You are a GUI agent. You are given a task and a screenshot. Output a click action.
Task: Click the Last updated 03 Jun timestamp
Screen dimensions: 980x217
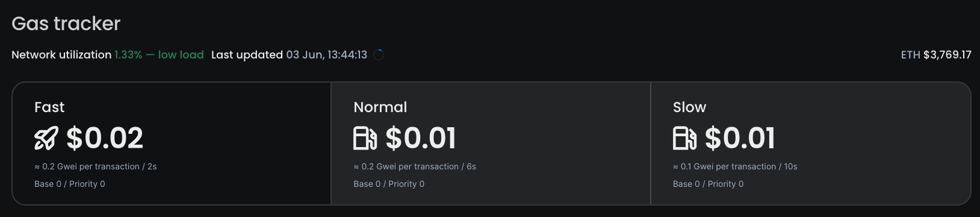pos(289,55)
